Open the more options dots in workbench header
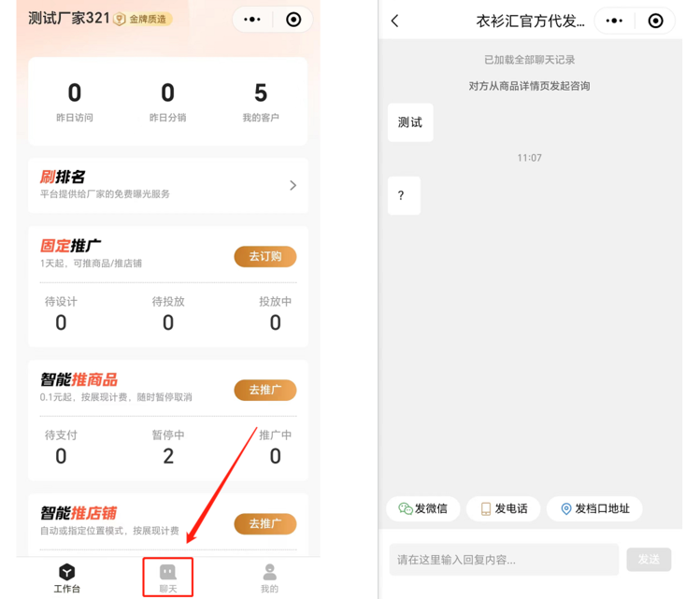Screen dimensions: 700x599 pos(252,20)
